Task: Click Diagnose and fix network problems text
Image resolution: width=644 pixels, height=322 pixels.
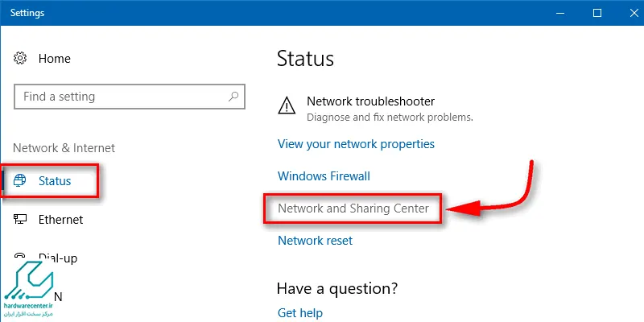Action: (390, 118)
